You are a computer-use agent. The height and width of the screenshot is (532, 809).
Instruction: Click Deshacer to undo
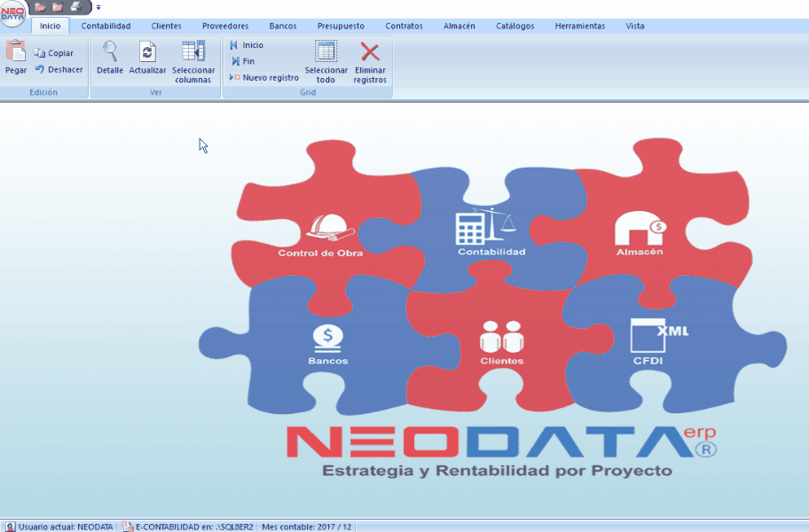pos(59,69)
